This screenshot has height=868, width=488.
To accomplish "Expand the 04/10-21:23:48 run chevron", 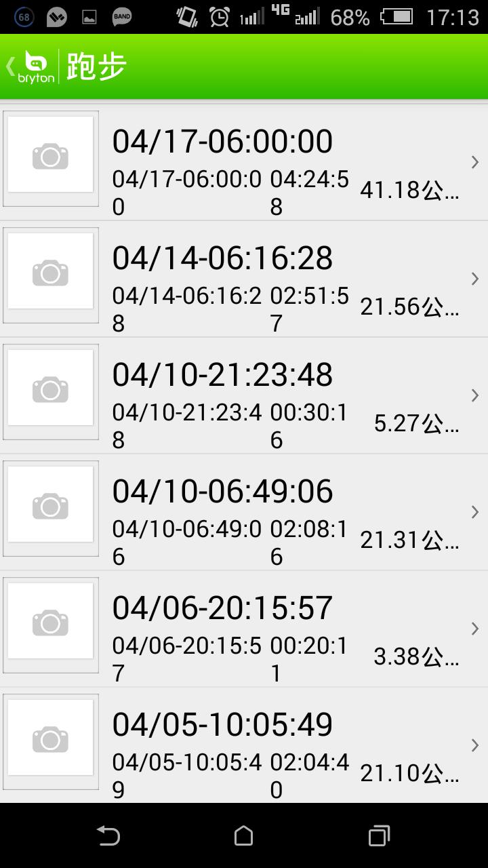I will (x=474, y=395).
